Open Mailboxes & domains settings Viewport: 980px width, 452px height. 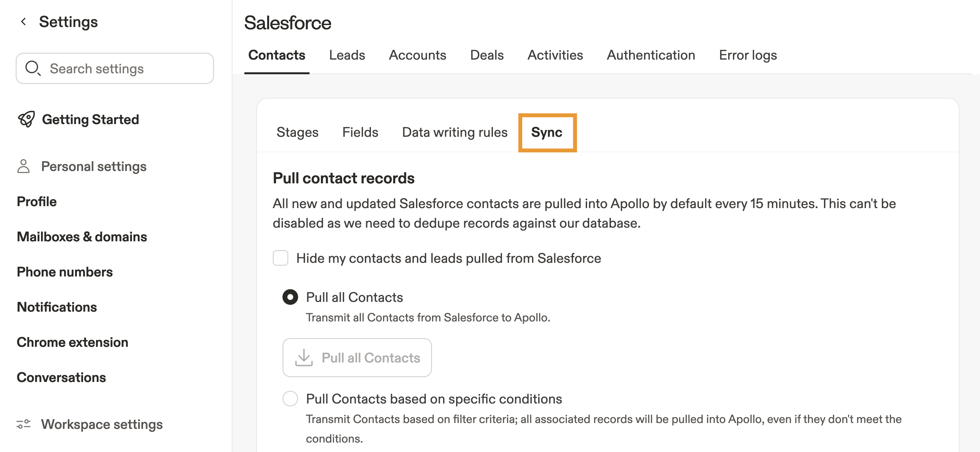click(x=82, y=237)
